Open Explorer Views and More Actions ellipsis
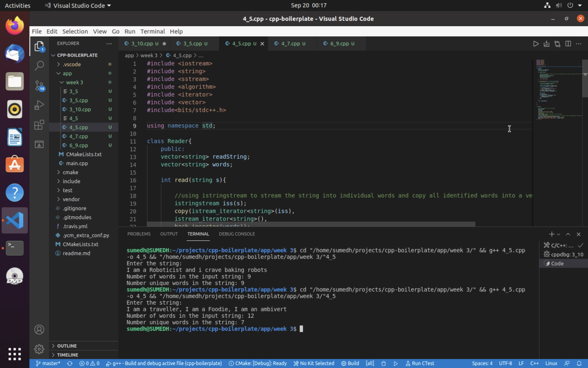The image size is (588, 368). tap(109, 44)
